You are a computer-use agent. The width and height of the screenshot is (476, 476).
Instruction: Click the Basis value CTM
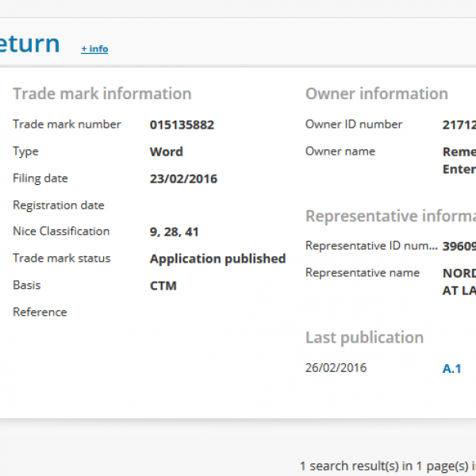tap(163, 285)
